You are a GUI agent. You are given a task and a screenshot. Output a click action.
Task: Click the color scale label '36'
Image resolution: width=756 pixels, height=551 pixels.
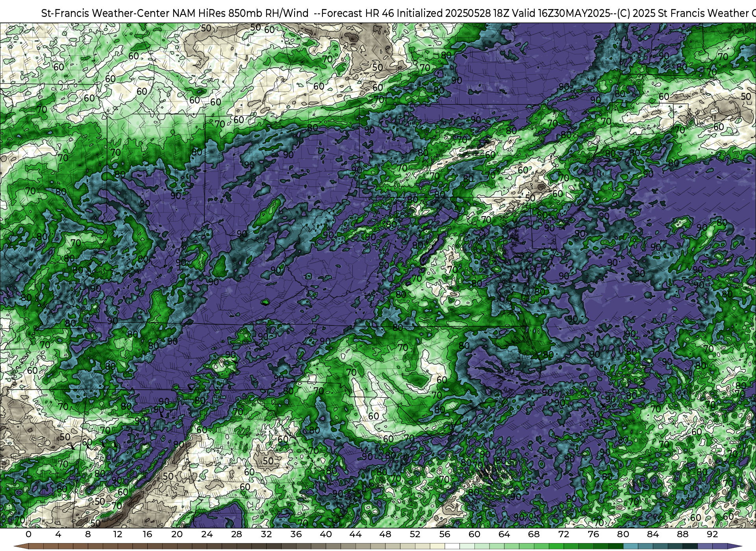point(296,534)
